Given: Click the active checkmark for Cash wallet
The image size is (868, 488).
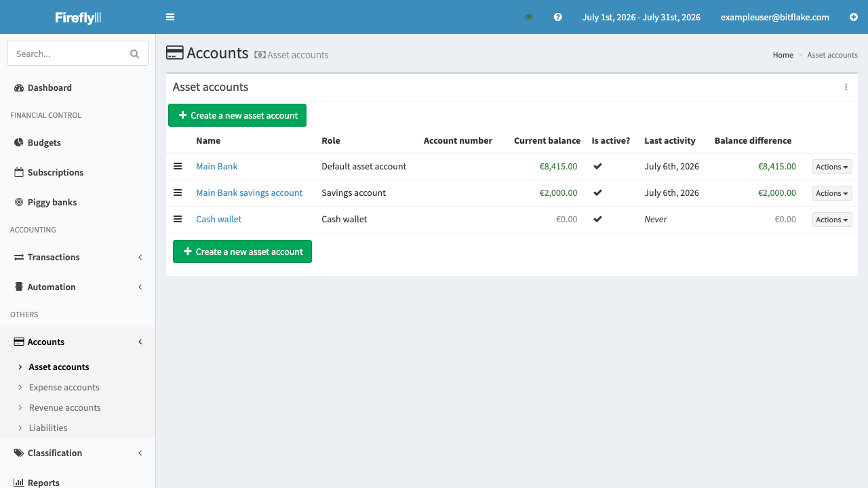Looking at the screenshot, I should (x=597, y=219).
